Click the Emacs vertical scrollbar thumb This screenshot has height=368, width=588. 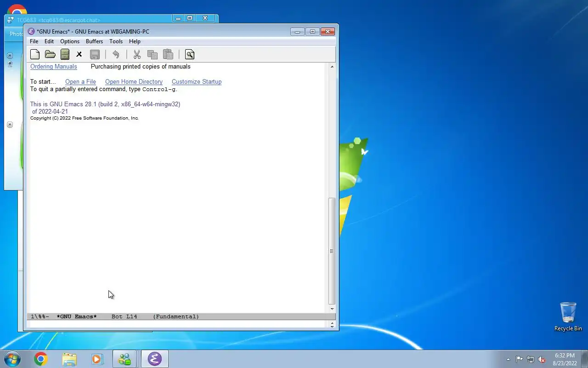click(x=332, y=251)
